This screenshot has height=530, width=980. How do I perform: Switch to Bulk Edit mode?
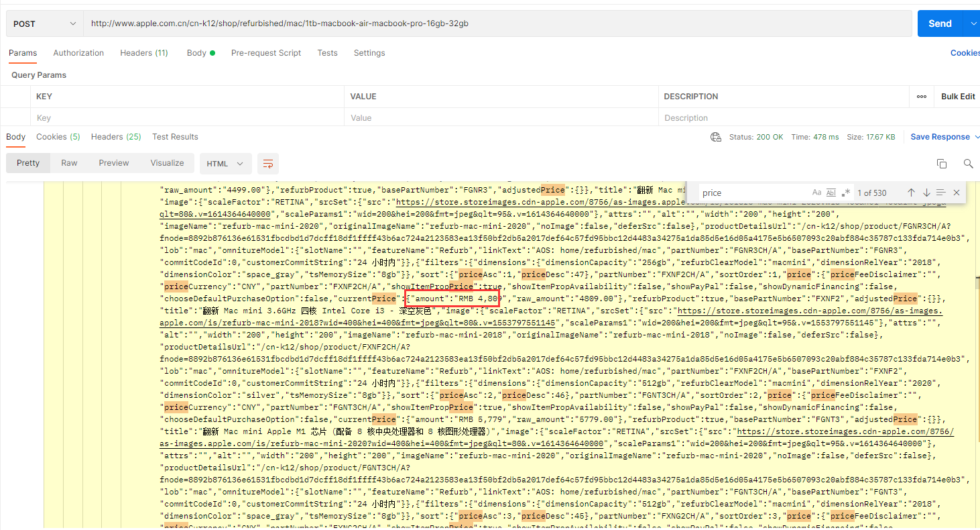click(x=958, y=97)
